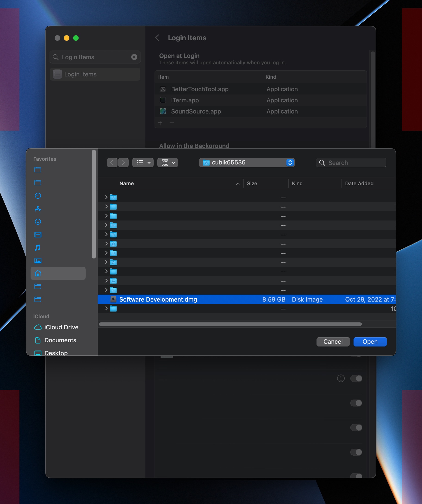Open Pictures using the sidebar photo icon
The width and height of the screenshot is (422, 504).
[x=38, y=260]
